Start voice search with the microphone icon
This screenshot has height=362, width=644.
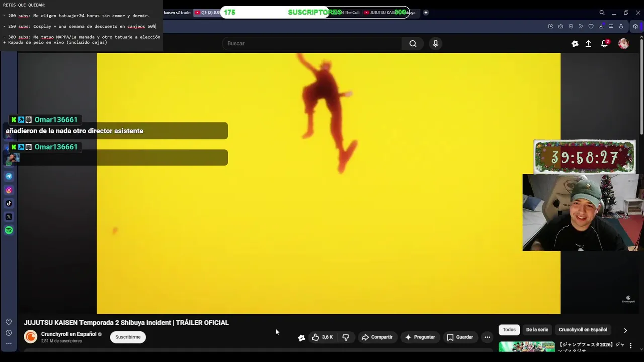pyautogui.click(x=436, y=43)
